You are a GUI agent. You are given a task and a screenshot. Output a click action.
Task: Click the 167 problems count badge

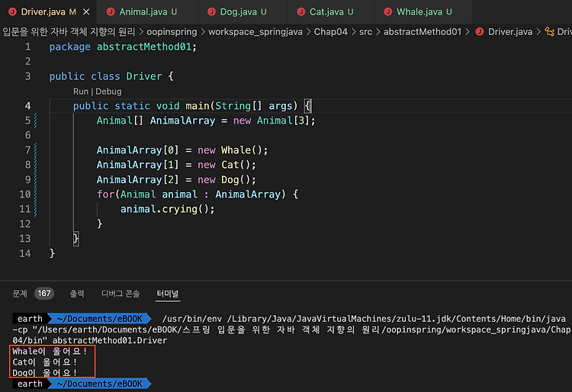pyautogui.click(x=44, y=293)
